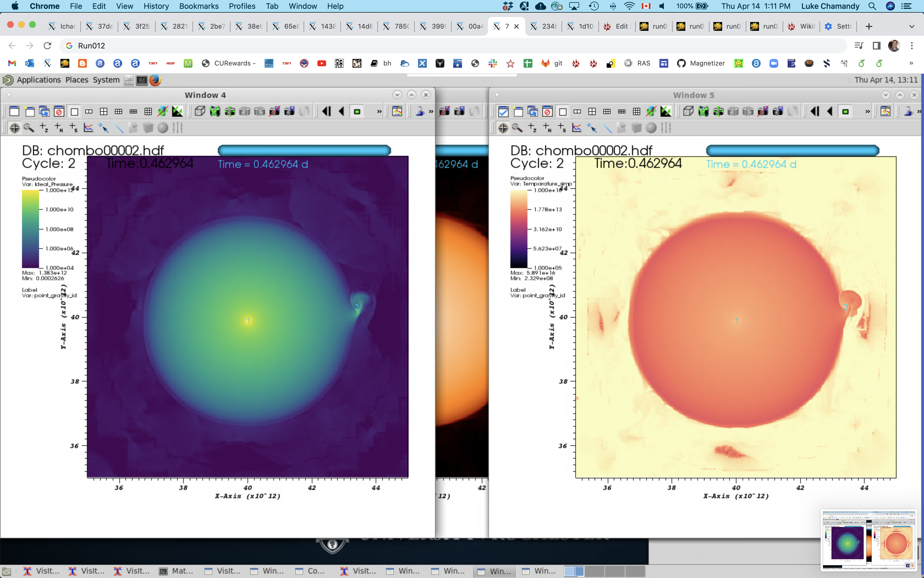The image size is (924, 578).
Task: Toggle lock tools icon in Window 4
Action: 163,111
